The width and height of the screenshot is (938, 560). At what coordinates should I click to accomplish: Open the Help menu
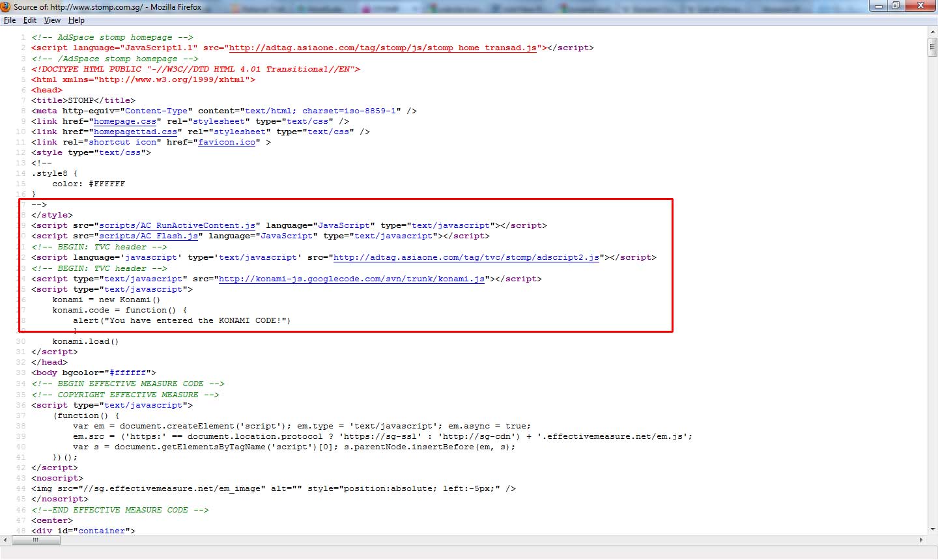[76, 20]
